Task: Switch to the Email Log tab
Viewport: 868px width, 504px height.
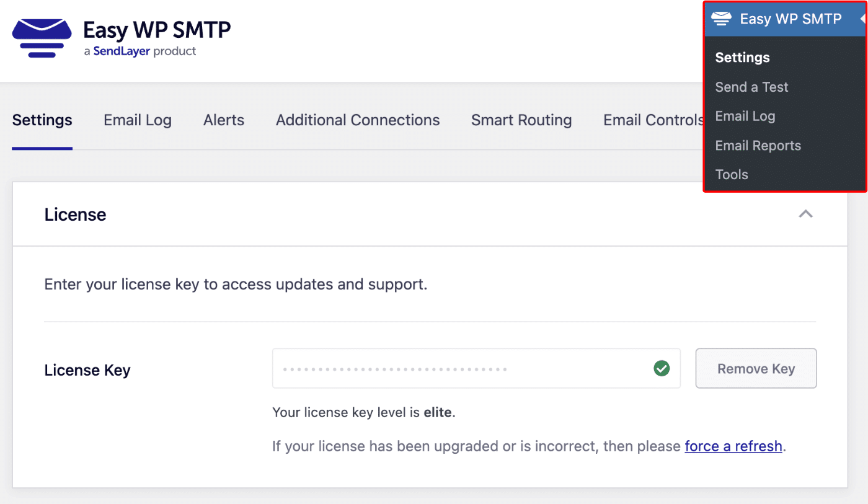Action: (138, 120)
